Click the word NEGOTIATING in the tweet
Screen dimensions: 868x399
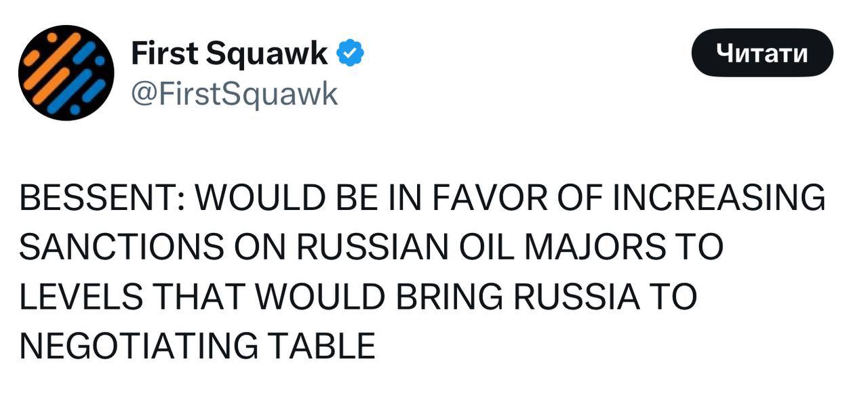point(138,345)
